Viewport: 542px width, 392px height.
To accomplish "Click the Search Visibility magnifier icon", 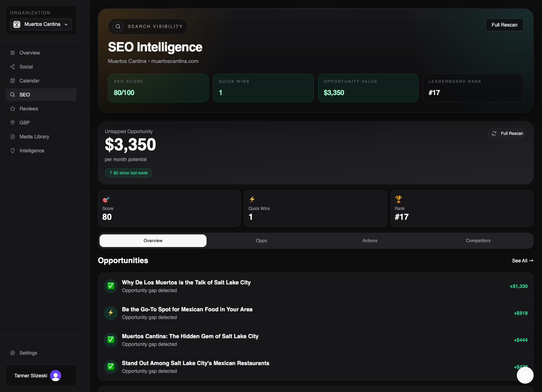I will pyautogui.click(x=118, y=26).
